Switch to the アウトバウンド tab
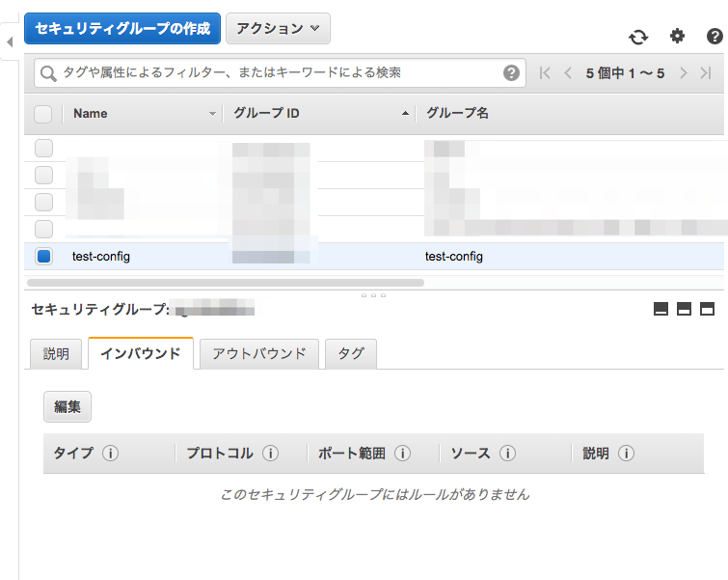728x580 pixels. click(258, 354)
